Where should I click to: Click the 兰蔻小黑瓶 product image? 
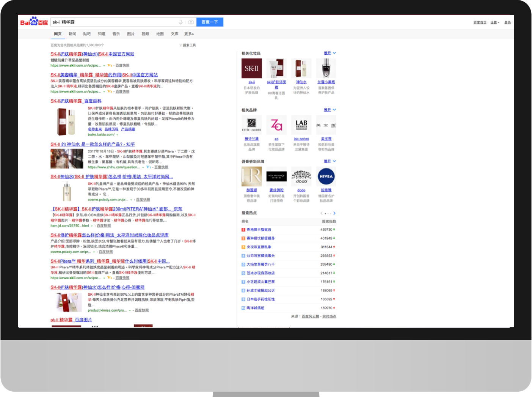tap(326, 68)
